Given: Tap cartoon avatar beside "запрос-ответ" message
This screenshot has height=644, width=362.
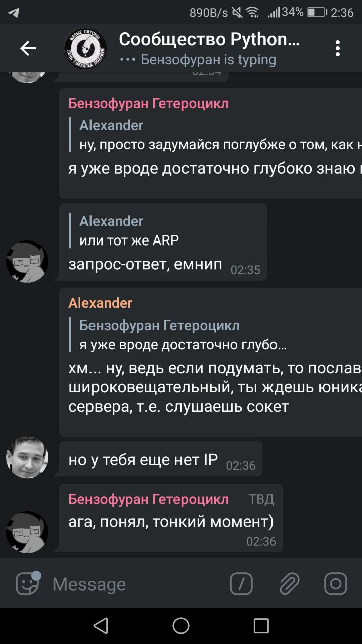Looking at the screenshot, I should click(27, 262).
